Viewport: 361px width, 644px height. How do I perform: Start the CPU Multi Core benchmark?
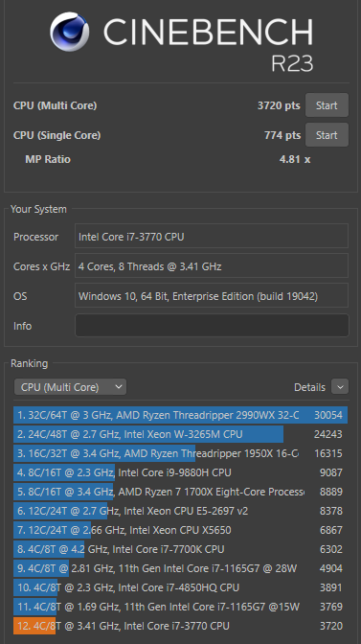(x=327, y=105)
